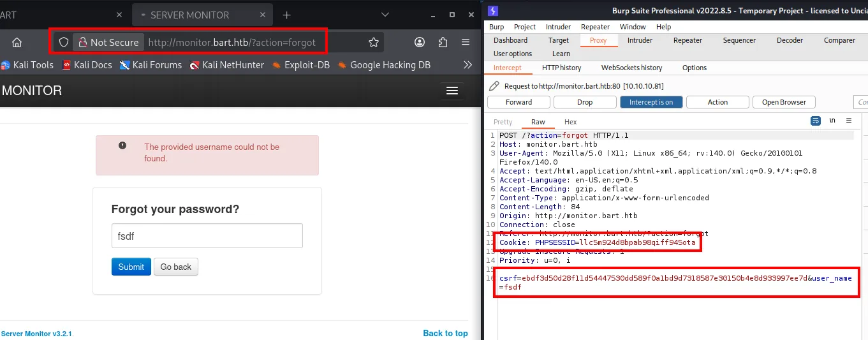The width and height of the screenshot is (868, 340).
Task: Click the Content-Length: 84 header line
Action: tap(539, 207)
